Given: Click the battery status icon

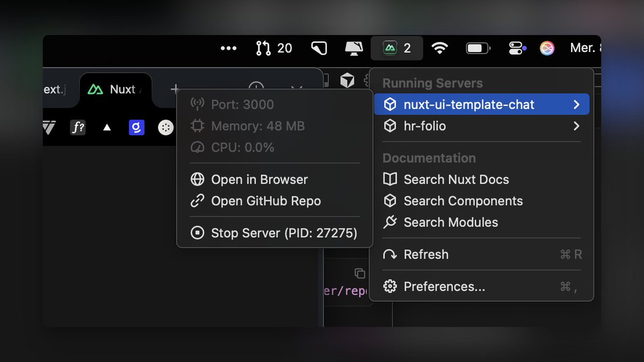Looking at the screenshot, I should 478,48.
